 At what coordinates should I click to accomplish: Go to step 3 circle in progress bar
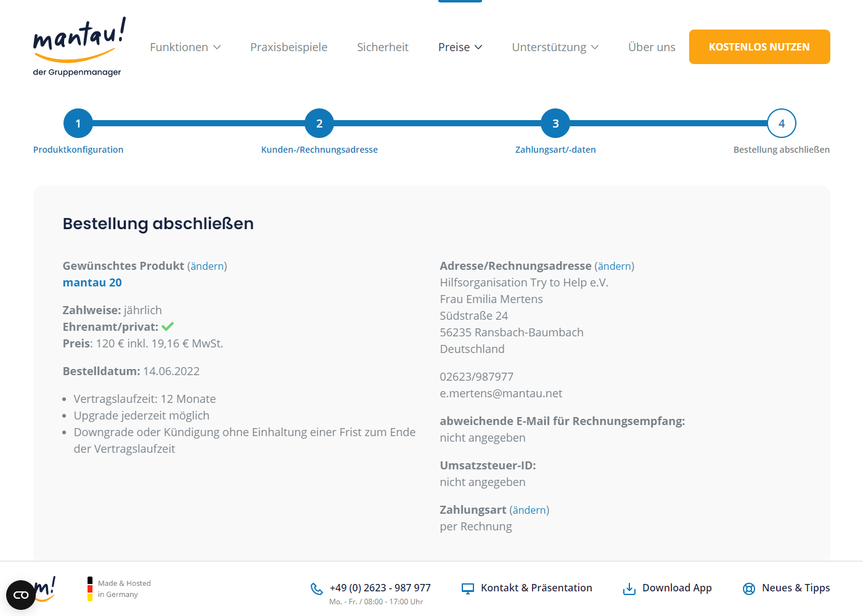555,123
